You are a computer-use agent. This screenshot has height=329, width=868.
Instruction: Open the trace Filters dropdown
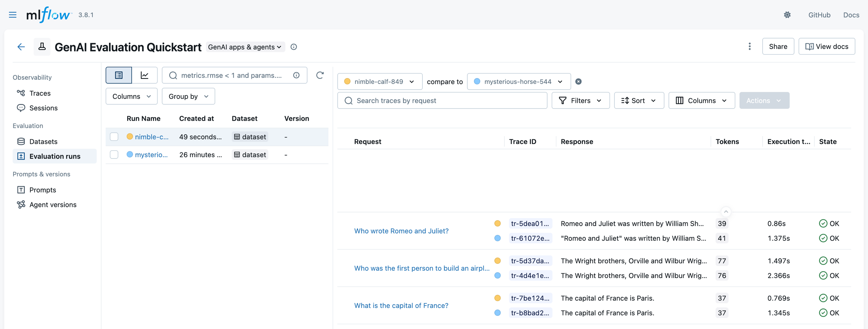click(x=580, y=100)
